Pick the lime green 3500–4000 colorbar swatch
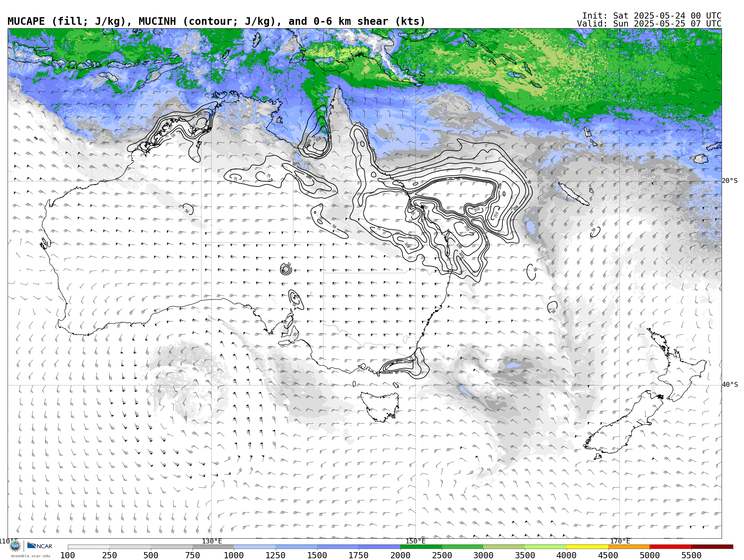Viewport: 744px width, 560px height. [x=546, y=547]
